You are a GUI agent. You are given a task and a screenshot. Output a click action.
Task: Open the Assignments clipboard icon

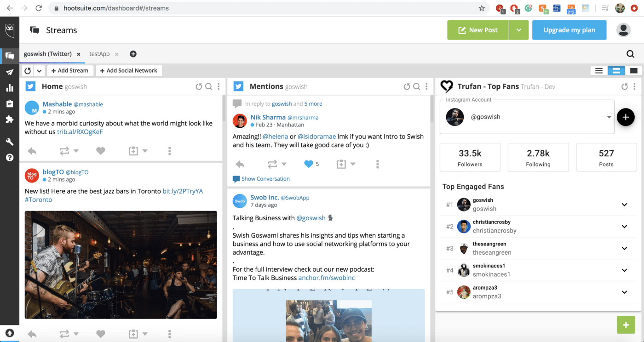[x=10, y=103]
